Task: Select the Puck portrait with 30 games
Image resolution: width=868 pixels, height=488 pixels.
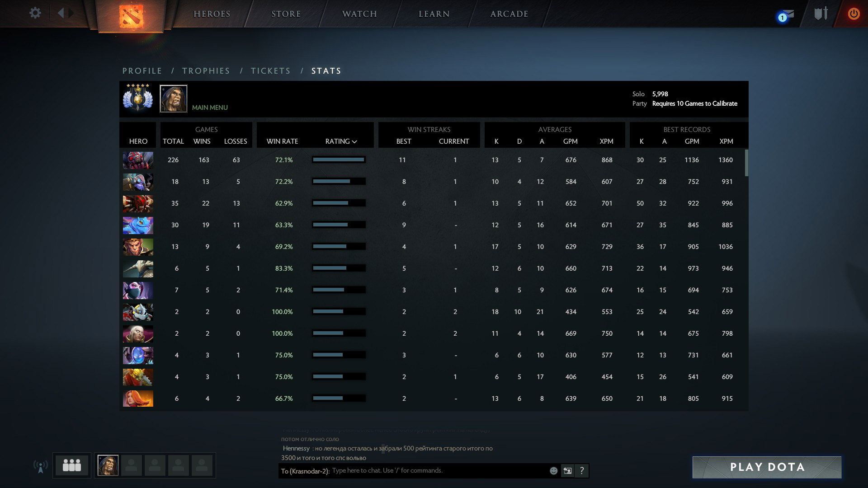Action: pos(138,225)
